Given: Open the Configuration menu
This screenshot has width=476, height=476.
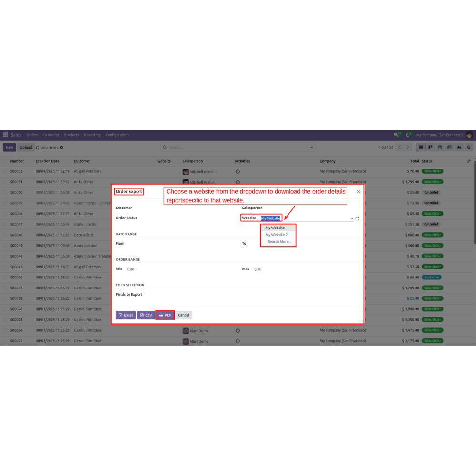Looking at the screenshot, I should [x=117, y=135].
